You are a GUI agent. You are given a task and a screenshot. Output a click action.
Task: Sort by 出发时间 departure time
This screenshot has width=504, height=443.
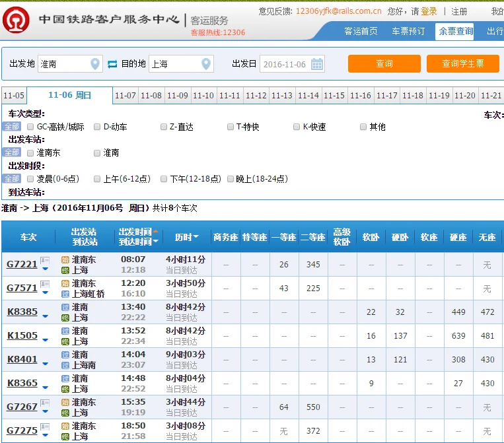(138, 232)
